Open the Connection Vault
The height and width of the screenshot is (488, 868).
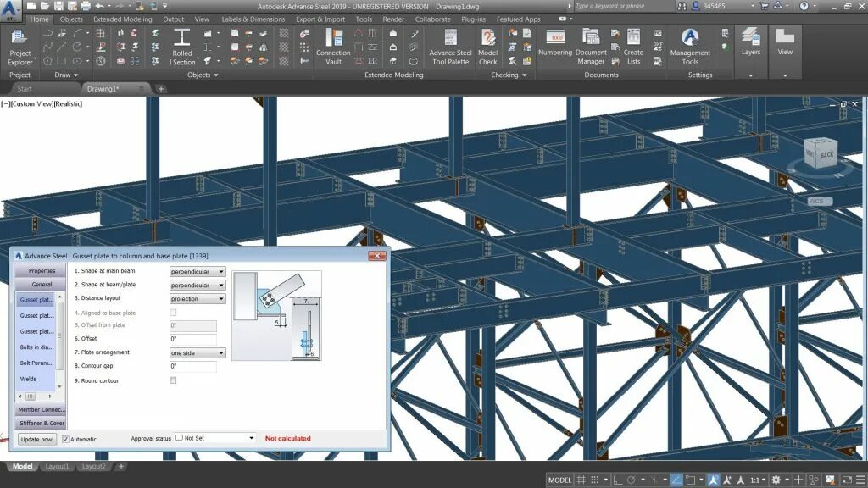tap(333, 47)
